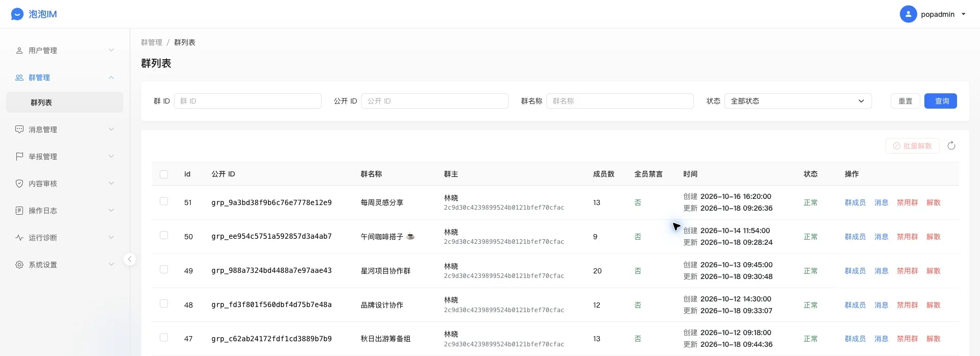Open 消息 for 午间咖啡搭子
Image resolution: width=980 pixels, height=356 pixels.
coord(881,237)
